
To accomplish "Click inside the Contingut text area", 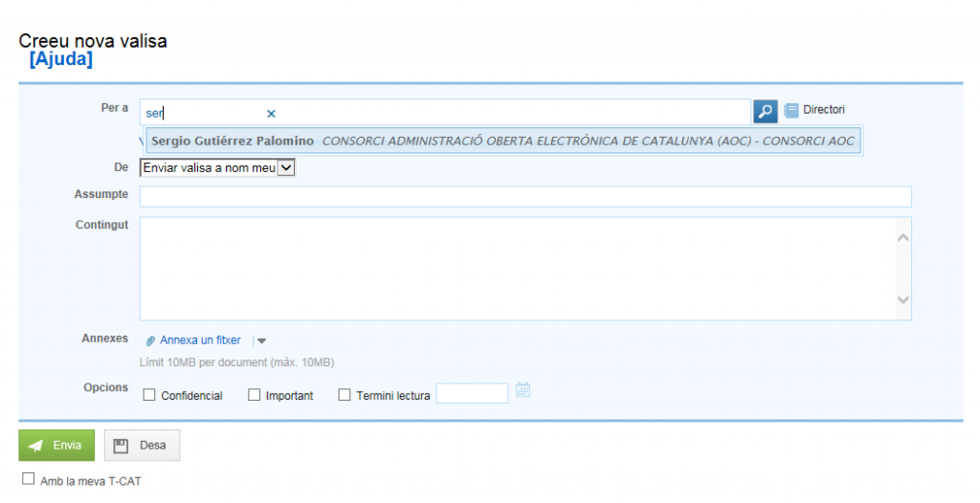I will coord(517,268).
